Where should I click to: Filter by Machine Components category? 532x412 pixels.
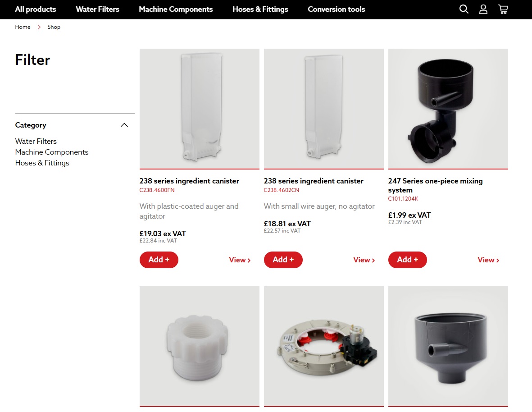coord(51,152)
